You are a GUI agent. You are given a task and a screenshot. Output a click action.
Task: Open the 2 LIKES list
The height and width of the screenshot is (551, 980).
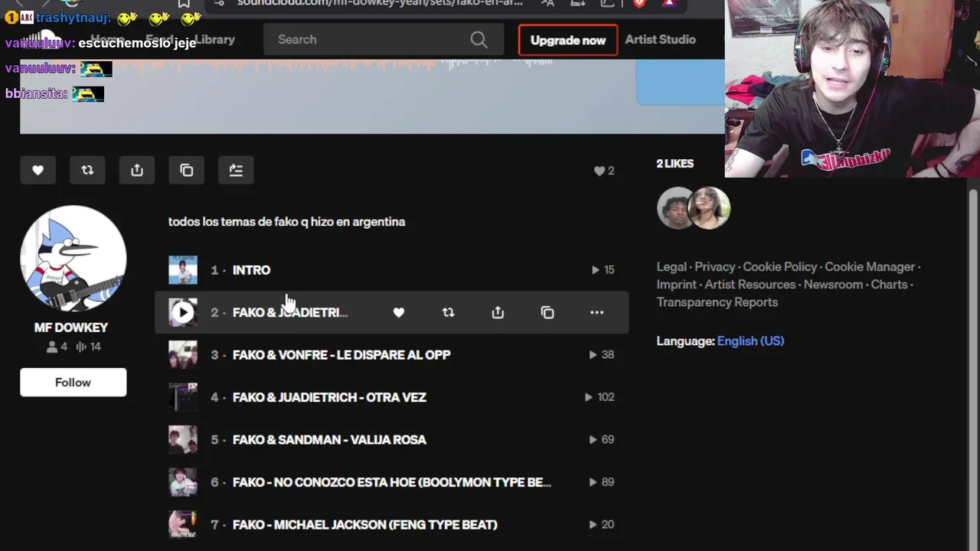(675, 164)
